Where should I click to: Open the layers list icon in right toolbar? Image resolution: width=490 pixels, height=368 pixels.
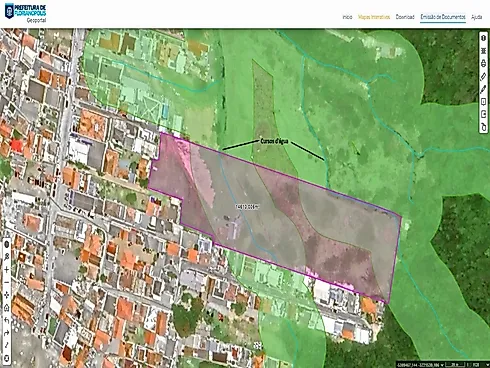pos(483,50)
